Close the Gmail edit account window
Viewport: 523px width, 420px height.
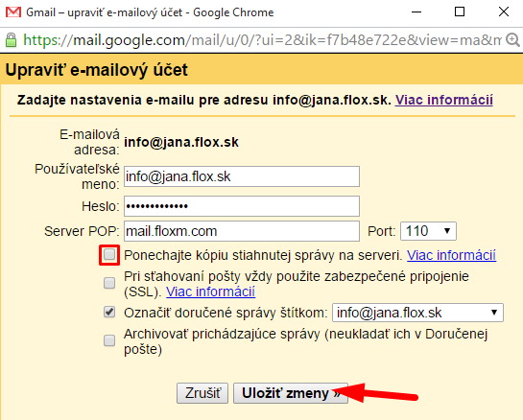click(504, 12)
